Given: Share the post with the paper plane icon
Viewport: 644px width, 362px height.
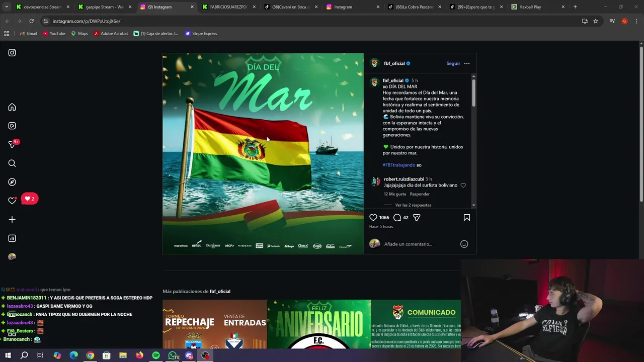Looking at the screenshot, I should pos(417,218).
